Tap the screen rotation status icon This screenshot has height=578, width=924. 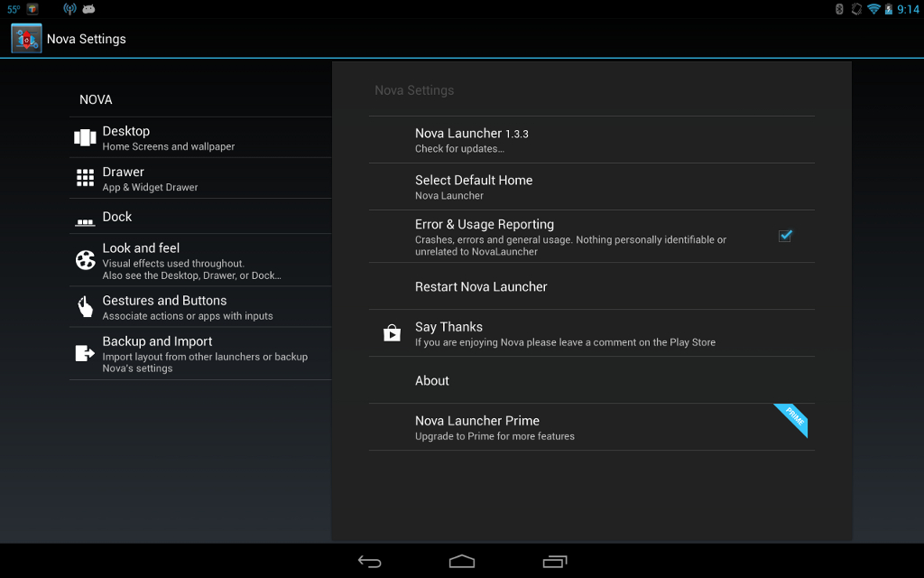pos(856,9)
